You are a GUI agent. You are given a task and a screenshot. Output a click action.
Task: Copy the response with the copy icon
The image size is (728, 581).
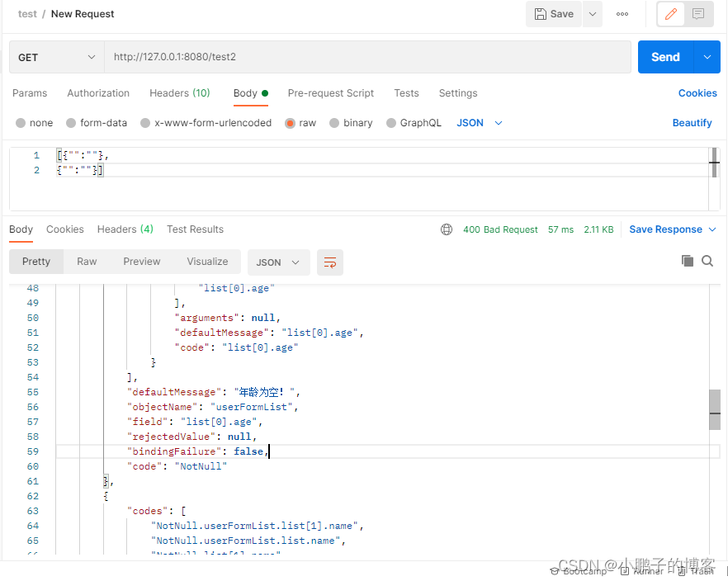pyautogui.click(x=687, y=261)
